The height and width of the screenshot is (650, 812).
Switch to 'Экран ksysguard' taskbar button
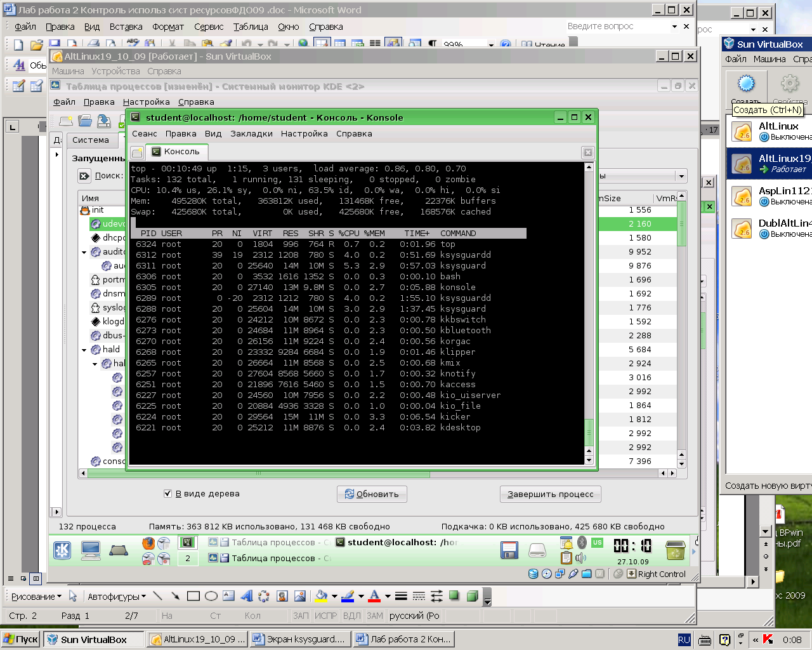point(299,639)
